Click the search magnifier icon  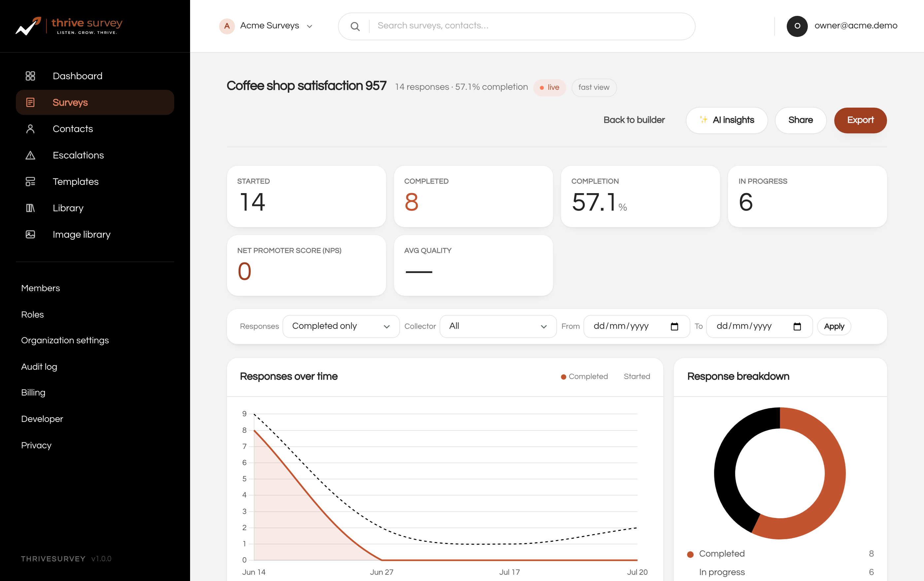[x=355, y=26]
